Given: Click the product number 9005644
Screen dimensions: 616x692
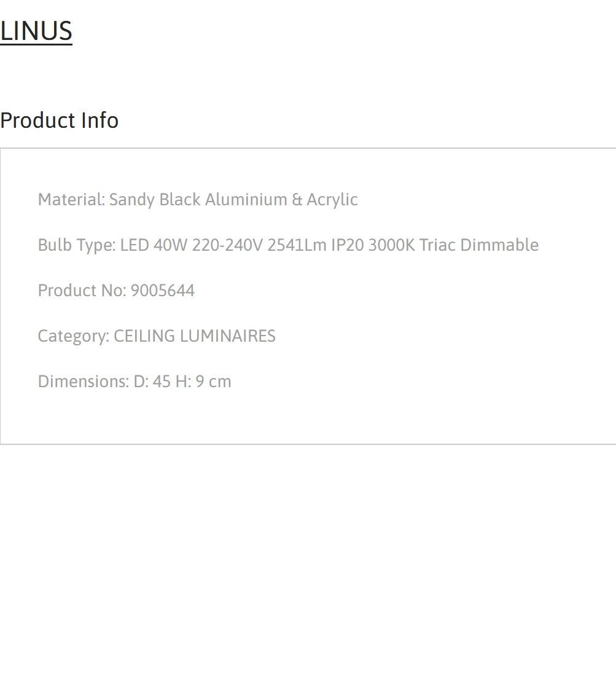Looking at the screenshot, I should tap(163, 291).
